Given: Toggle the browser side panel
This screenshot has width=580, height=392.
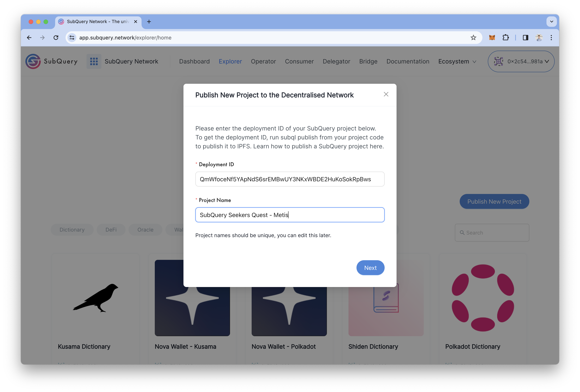Looking at the screenshot, I should 525,38.
